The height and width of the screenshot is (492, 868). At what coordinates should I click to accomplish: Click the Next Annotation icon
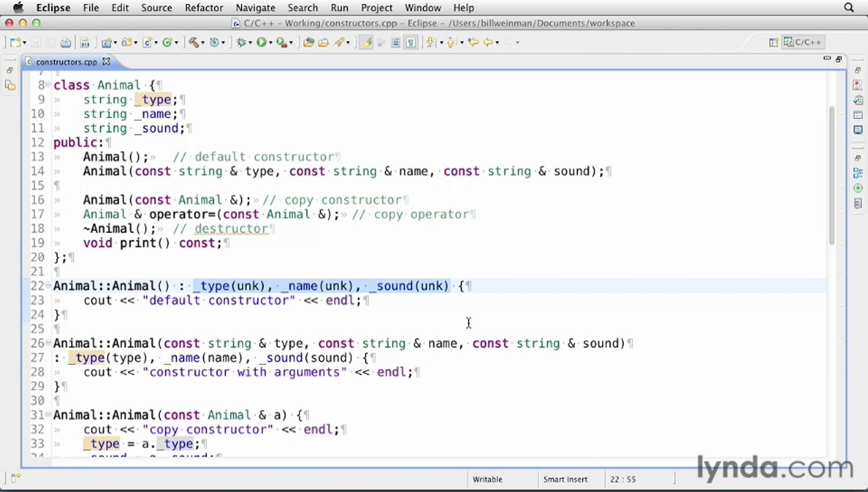pos(431,42)
